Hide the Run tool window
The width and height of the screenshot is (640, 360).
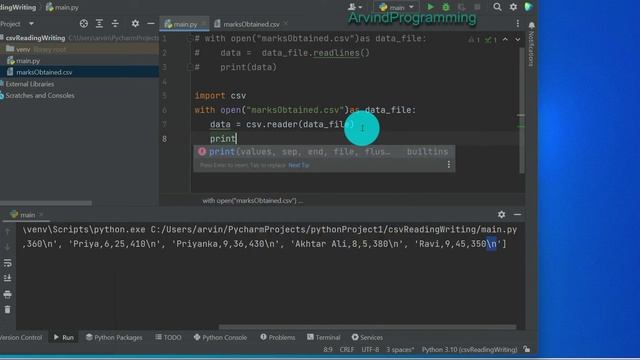518,214
